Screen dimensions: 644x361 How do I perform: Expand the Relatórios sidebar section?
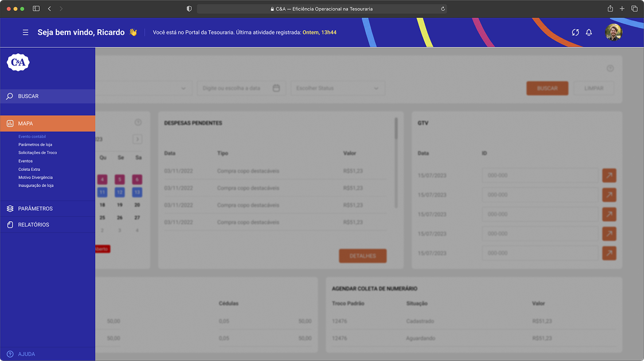point(48,225)
